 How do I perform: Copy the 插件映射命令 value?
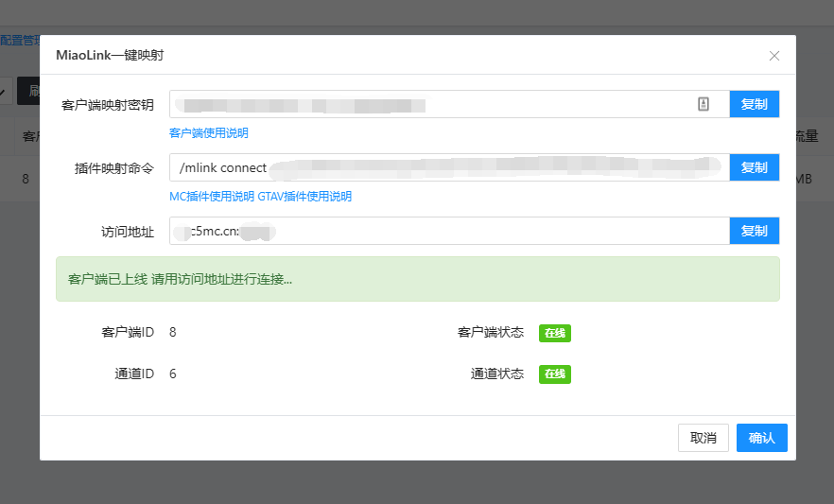point(755,167)
